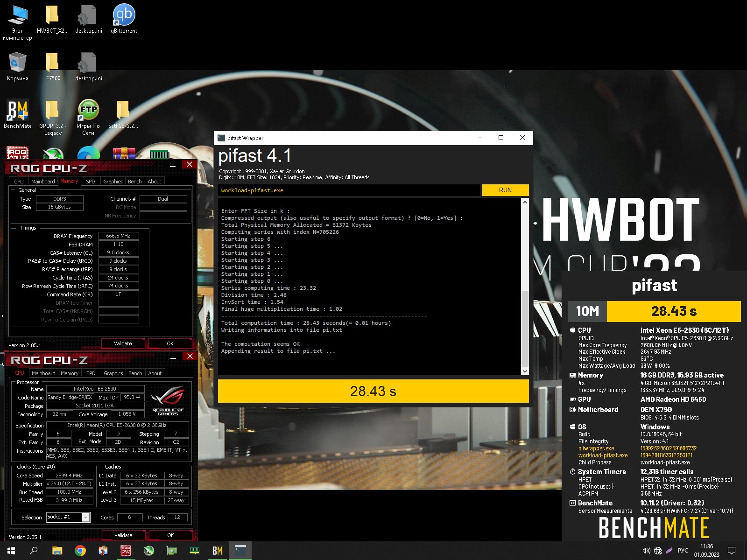Open About tab in upper CPU-Z window
This screenshot has width=747, height=560.
pyautogui.click(x=155, y=182)
